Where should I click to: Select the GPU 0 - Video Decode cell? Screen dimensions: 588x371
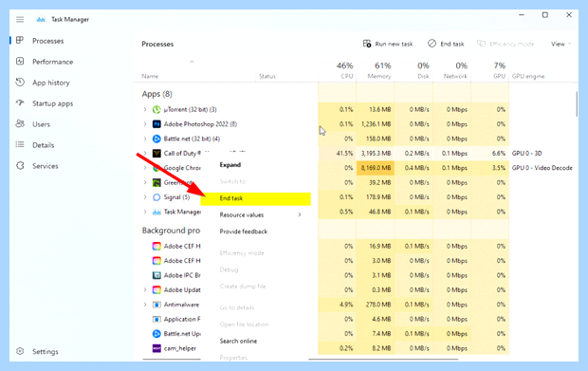coord(542,168)
